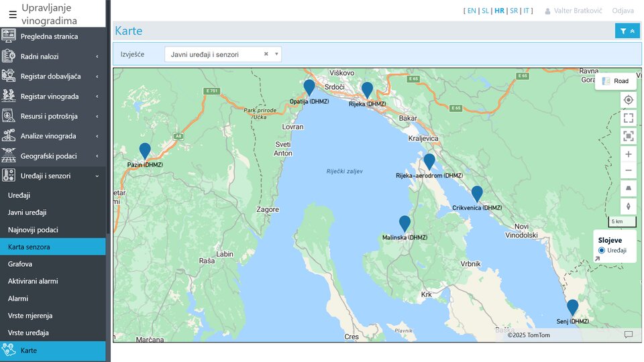Select the Uređaji layer radio button
Screen dimensions: 644x362
[x=602, y=250]
